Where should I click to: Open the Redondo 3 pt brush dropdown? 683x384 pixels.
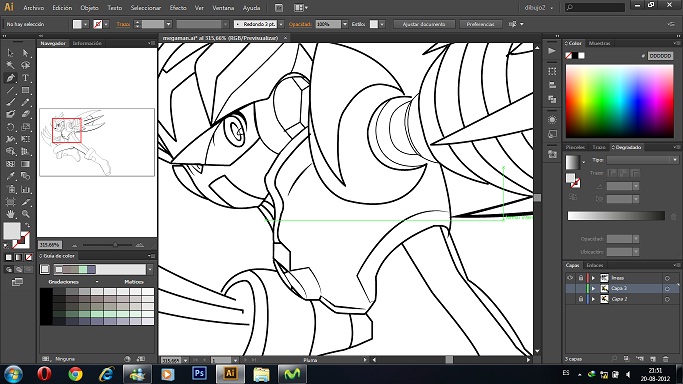(281, 24)
